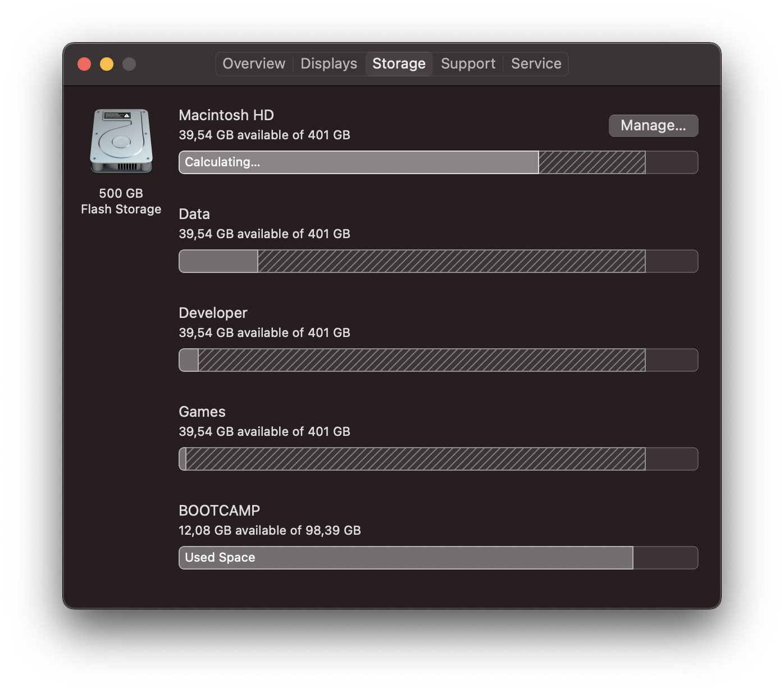Click the Data volume name
The height and width of the screenshot is (692, 784).
coord(194,214)
